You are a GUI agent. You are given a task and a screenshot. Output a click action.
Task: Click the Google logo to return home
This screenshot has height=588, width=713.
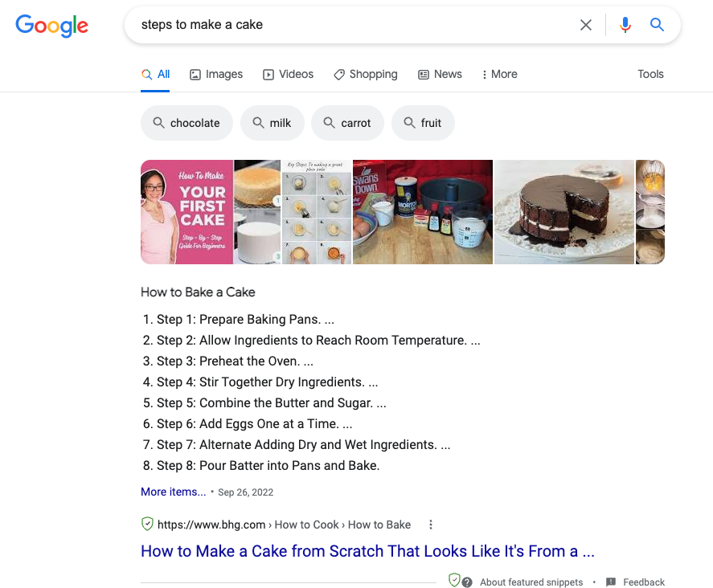[x=51, y=26]
